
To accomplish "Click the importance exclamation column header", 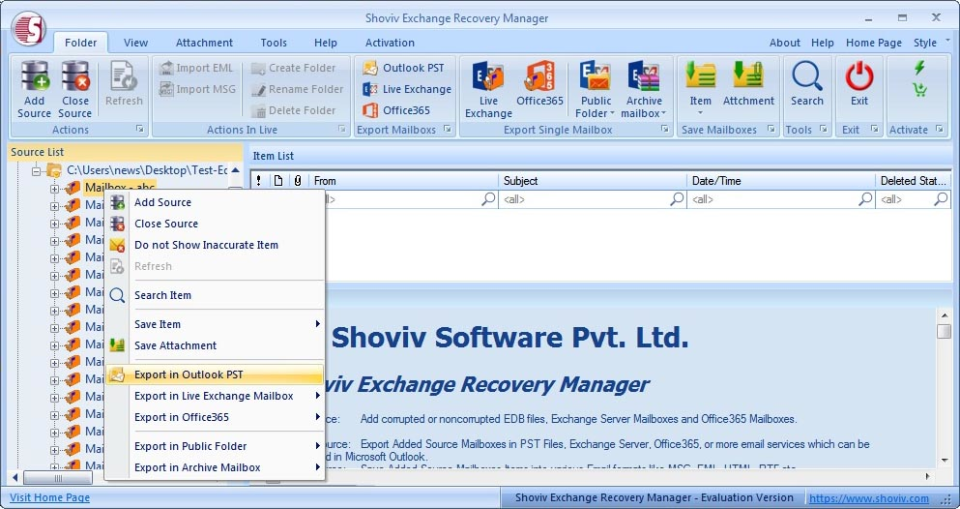I will [259, 181].
